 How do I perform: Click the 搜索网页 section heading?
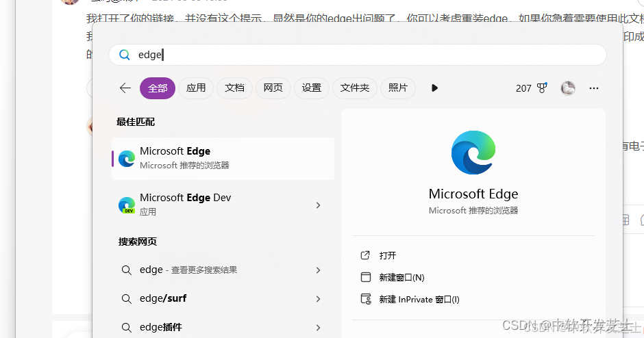pyautogui.click(x=138, y=242)
